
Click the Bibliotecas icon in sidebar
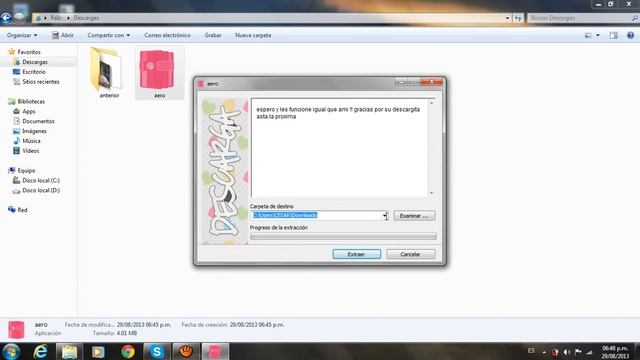(x=11, y=101)
